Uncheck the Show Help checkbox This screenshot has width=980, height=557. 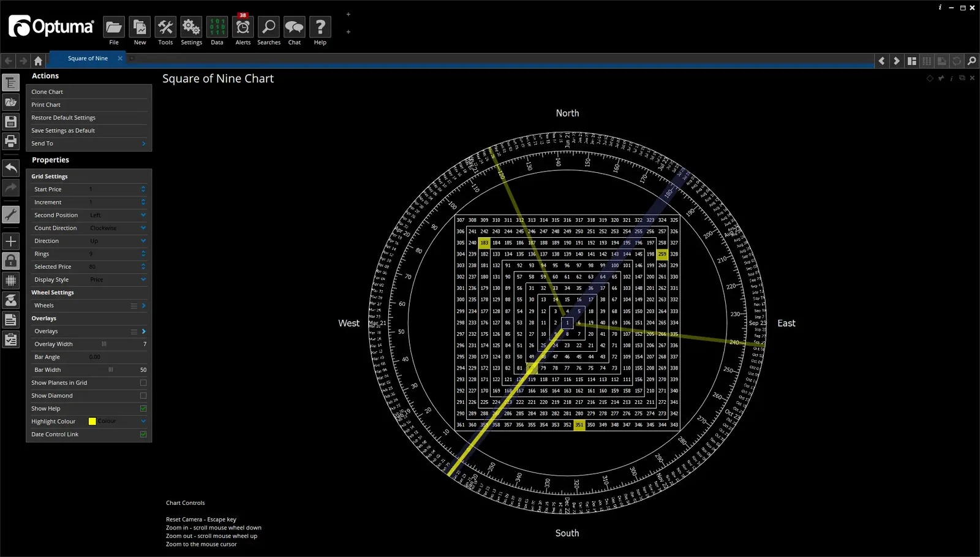pos(143,409)
